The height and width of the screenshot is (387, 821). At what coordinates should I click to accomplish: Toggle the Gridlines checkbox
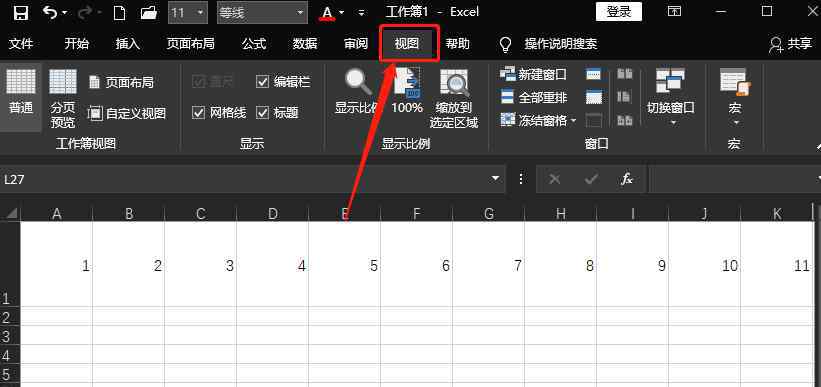point(198,113)
